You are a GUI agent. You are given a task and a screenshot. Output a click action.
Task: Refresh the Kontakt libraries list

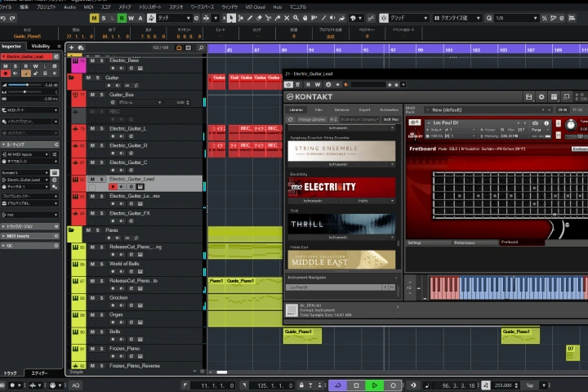tap(290, 119)
